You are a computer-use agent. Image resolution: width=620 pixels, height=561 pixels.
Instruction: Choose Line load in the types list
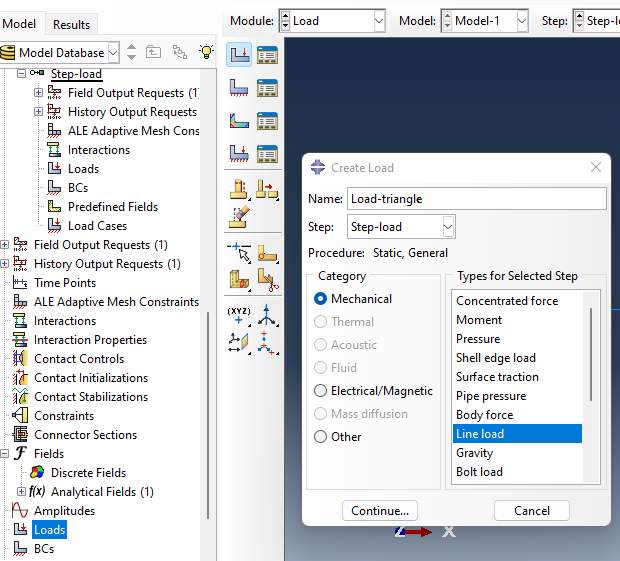pos(517,434)
